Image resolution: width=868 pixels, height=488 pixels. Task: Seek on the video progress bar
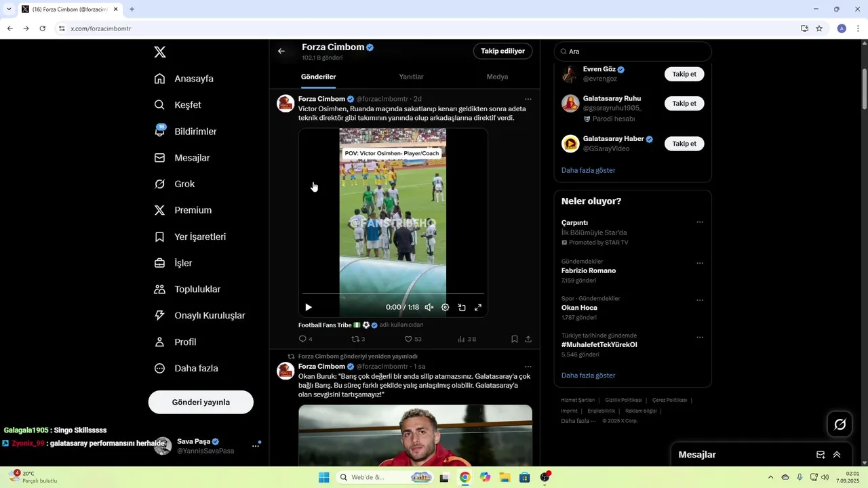pos(393,293)
